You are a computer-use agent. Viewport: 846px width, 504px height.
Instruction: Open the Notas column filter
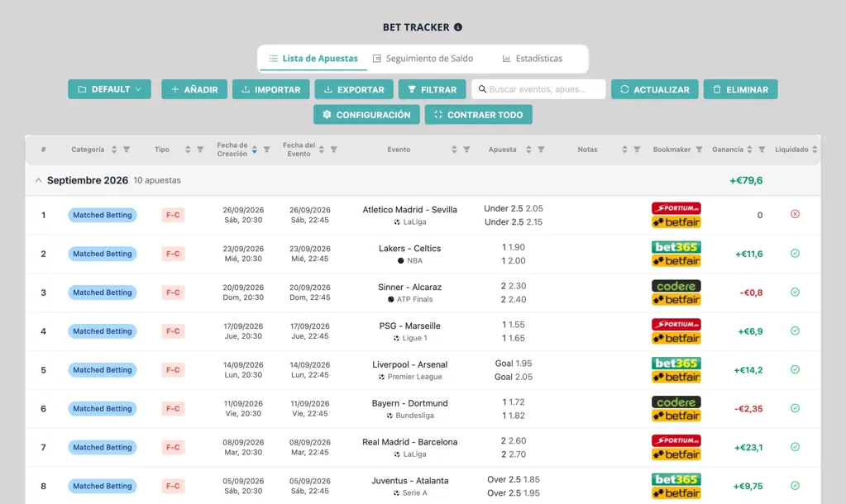coord(638,150)
